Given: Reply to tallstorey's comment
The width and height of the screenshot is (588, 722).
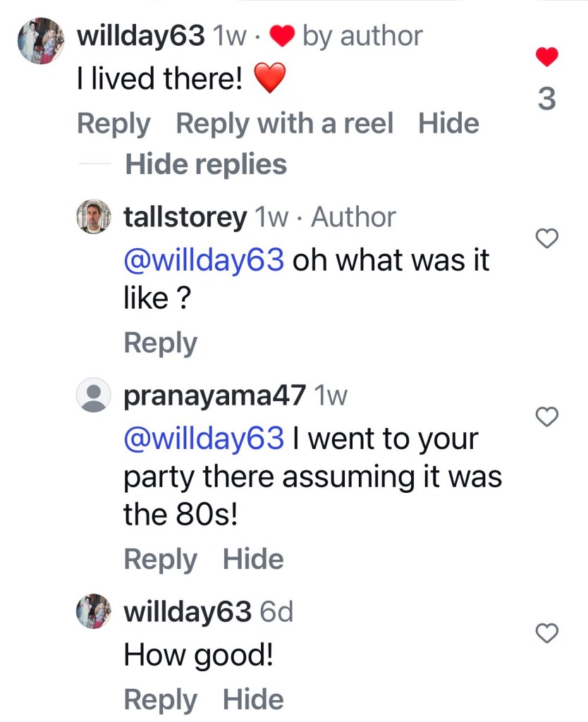Looking at the screenshot, I should tap(160, 343).
